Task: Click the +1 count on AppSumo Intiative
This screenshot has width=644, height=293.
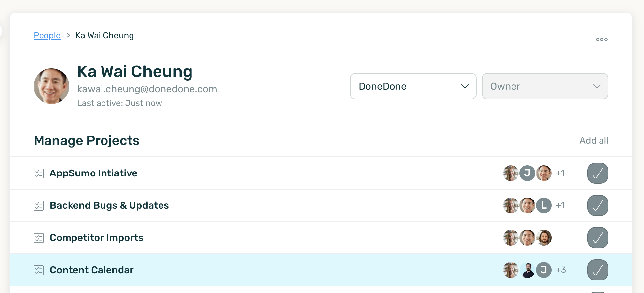Action: pos(560,173)
